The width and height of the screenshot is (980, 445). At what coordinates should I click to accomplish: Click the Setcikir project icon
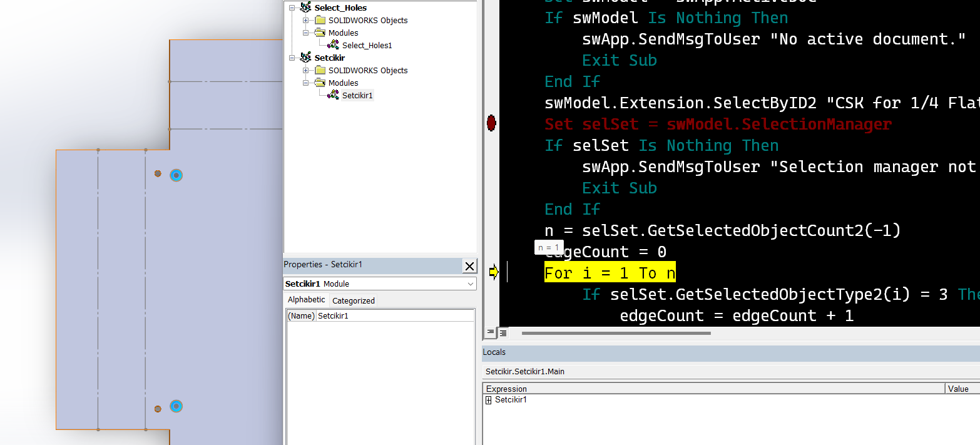(305, 58)
